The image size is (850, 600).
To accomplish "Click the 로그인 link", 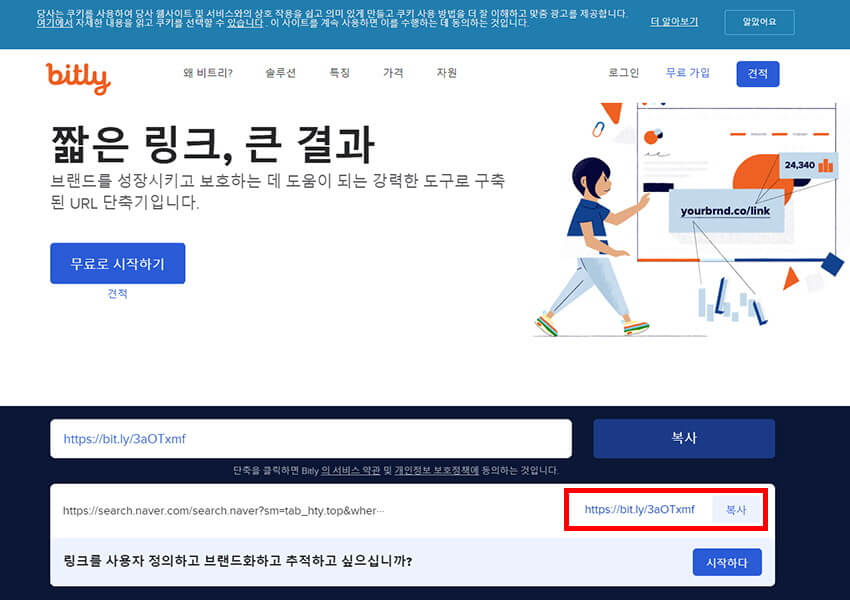I will tap(624, 73).
